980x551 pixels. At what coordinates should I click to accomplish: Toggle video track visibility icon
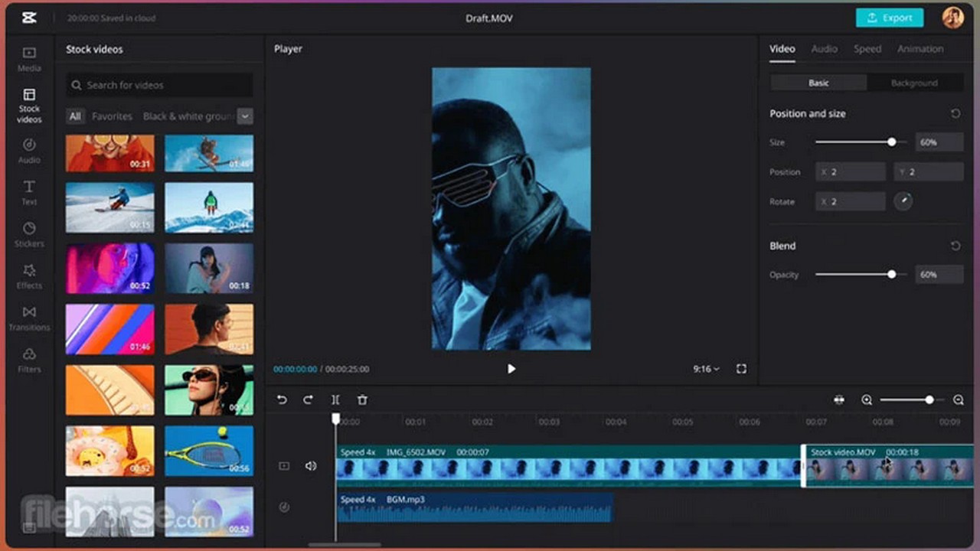click(284, 466)
